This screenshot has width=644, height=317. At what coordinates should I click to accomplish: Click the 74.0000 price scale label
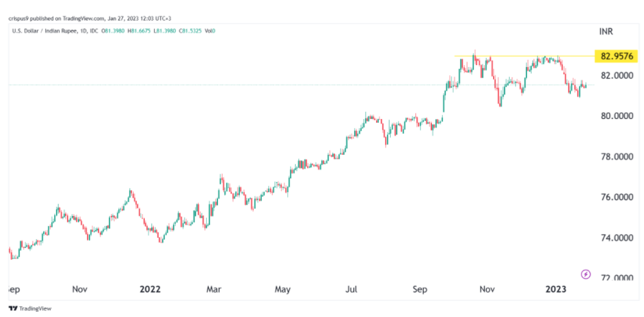coord(616,238)
